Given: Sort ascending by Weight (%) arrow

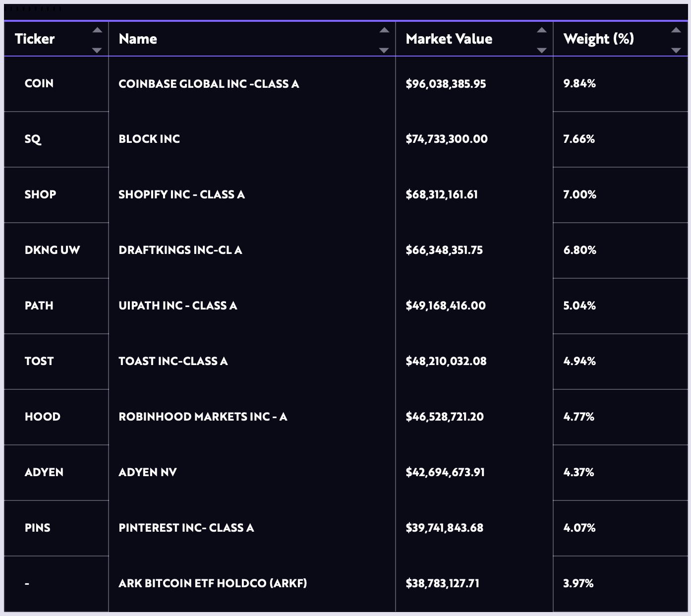Looking at the screenshot, I should (676, 30).
